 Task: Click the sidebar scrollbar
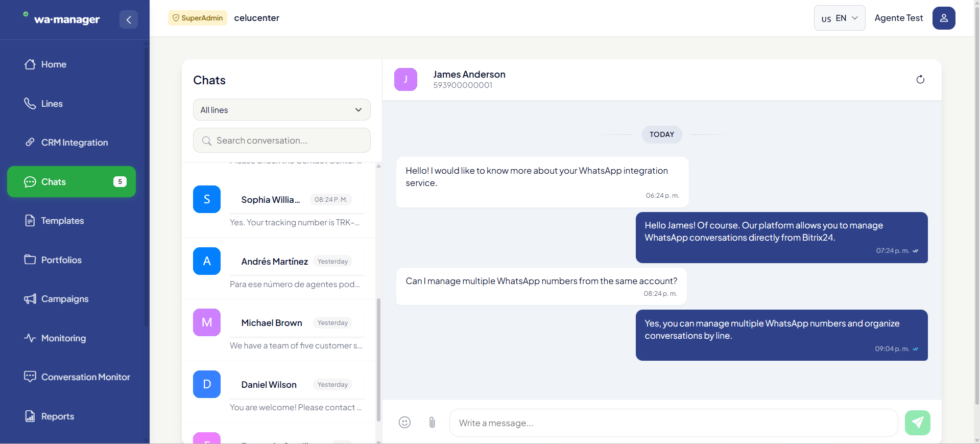[147, 186]
